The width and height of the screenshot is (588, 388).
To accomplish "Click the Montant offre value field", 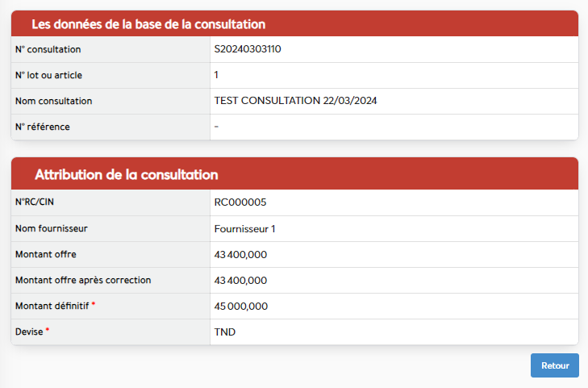I will pos(240,255).
